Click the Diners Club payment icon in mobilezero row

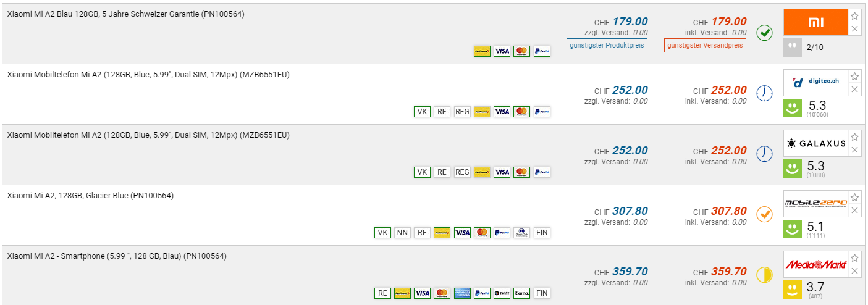[x=521, y=233]
